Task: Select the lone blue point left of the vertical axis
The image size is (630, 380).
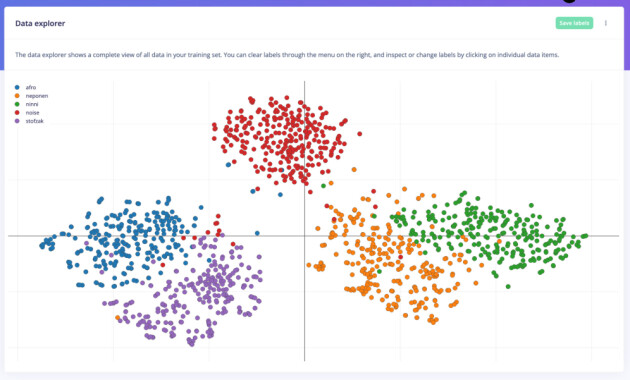Action: coord(257,233)
